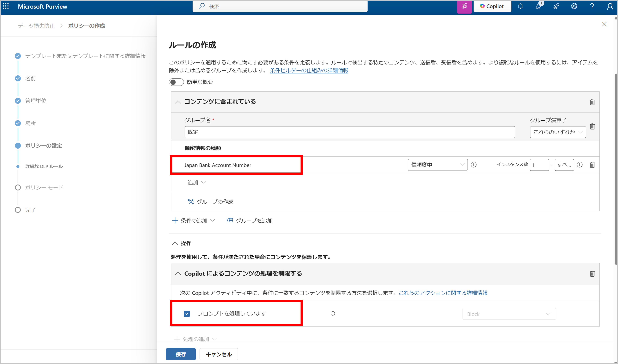The height and width of the screenshot is (364, 618).
Task: Delete the コンテンツに含まれている condition with trash icon
Action: (592, 102)
